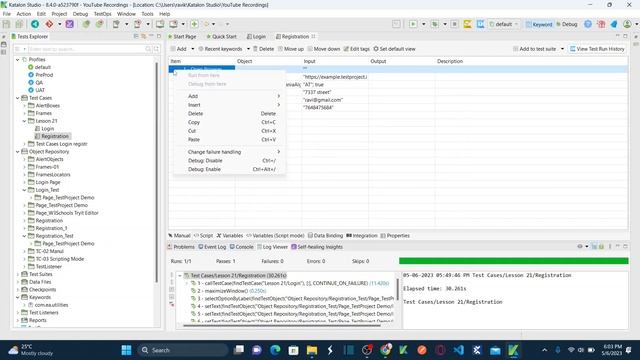
Task: Open Recent keywords dropdown arrow
Action: (248, 49)
